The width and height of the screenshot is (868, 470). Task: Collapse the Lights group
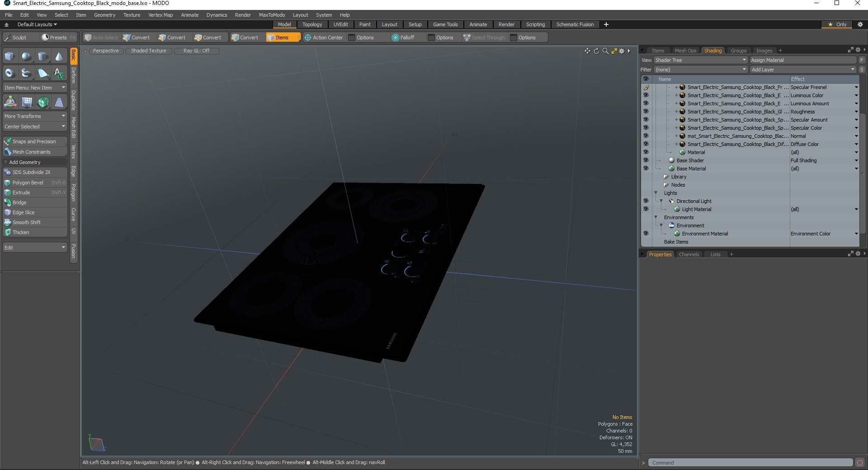(x=656, y=193)
